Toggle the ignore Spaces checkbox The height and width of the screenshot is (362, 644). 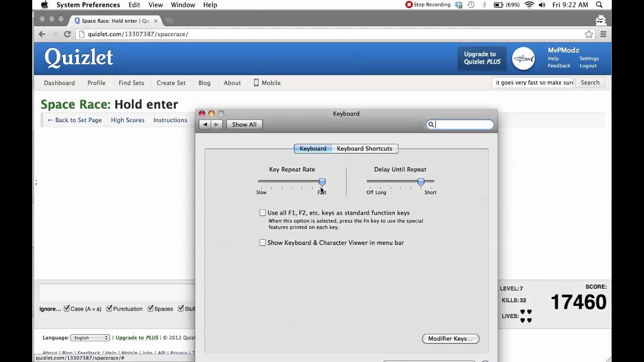coord(150,309)
